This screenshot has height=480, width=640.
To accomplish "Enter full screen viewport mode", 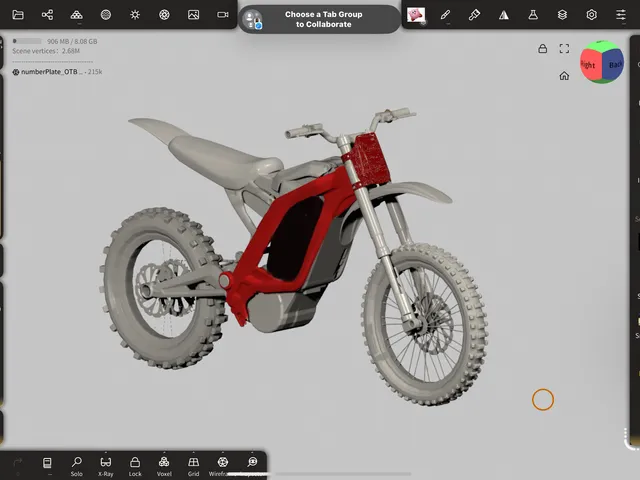I will point(564,49).
